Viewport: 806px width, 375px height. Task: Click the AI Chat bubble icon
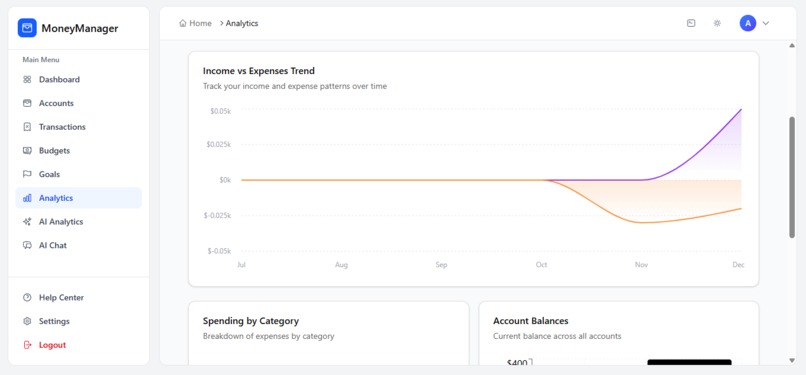[27, 245]
